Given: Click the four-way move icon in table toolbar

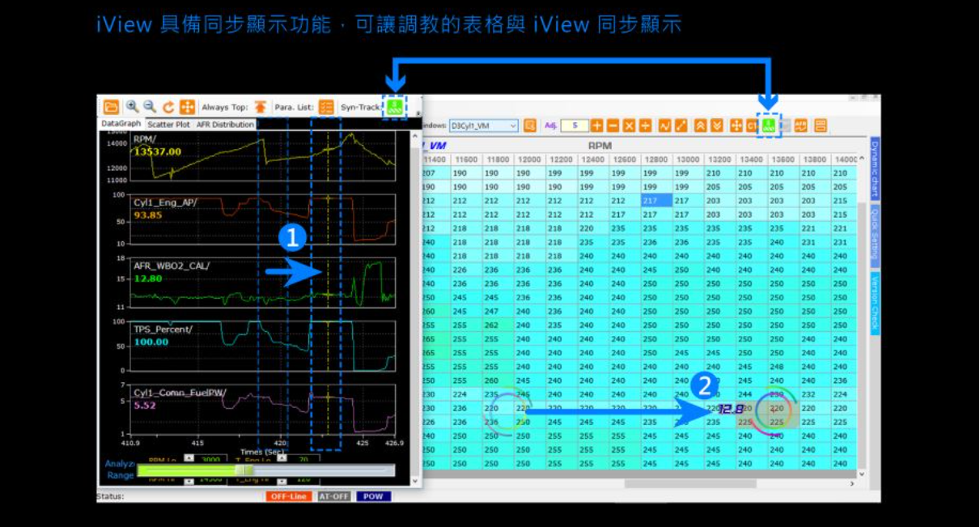Looking at the screenshot, I should click(736, 125).
